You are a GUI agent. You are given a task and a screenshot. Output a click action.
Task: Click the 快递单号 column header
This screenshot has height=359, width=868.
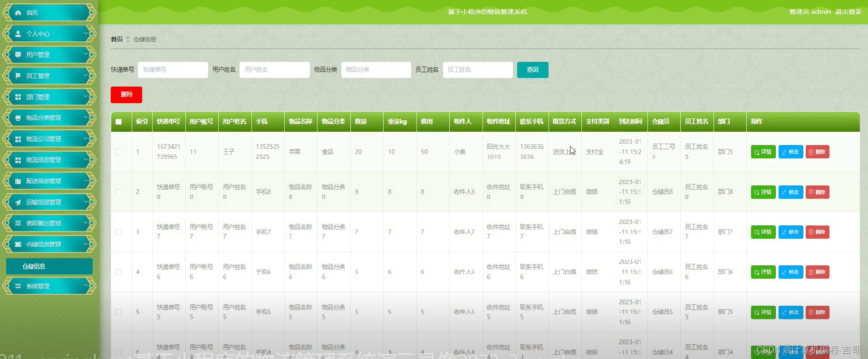click(x=168, y=122)
